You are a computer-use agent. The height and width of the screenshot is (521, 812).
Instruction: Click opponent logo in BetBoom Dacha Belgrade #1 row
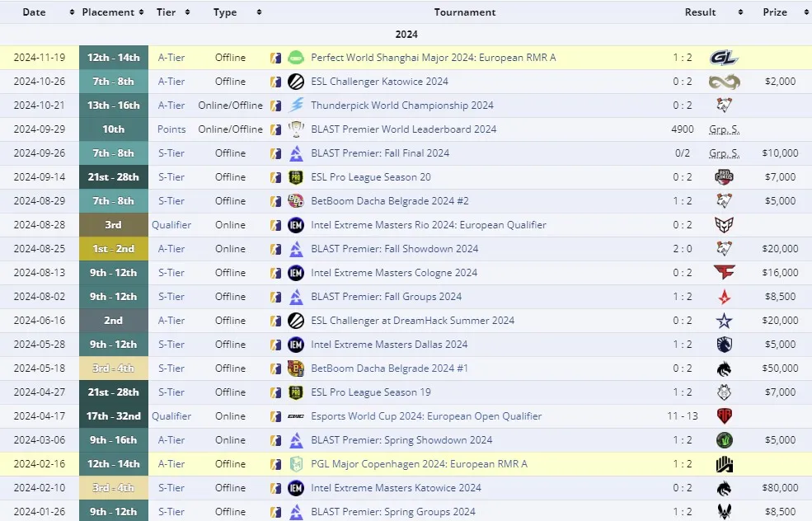point(724,368)
